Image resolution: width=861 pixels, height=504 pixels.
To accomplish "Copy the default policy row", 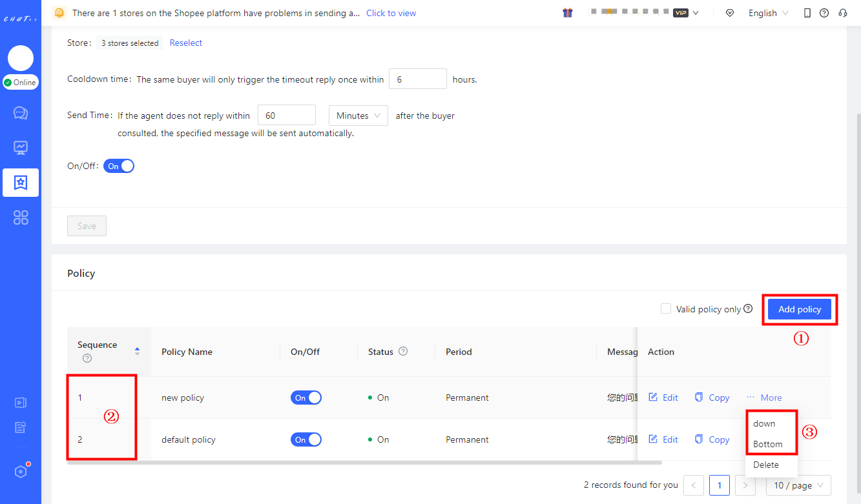I will (712, 439).
